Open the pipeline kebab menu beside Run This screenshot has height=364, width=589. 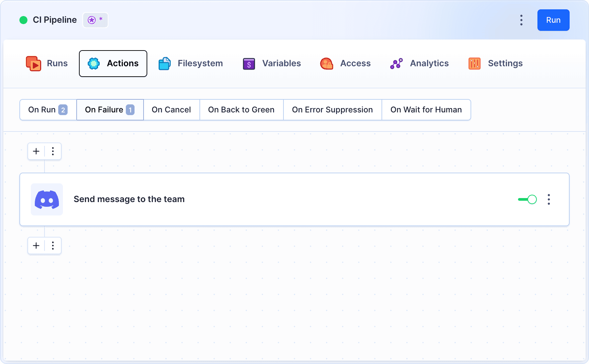coord(521,20)
